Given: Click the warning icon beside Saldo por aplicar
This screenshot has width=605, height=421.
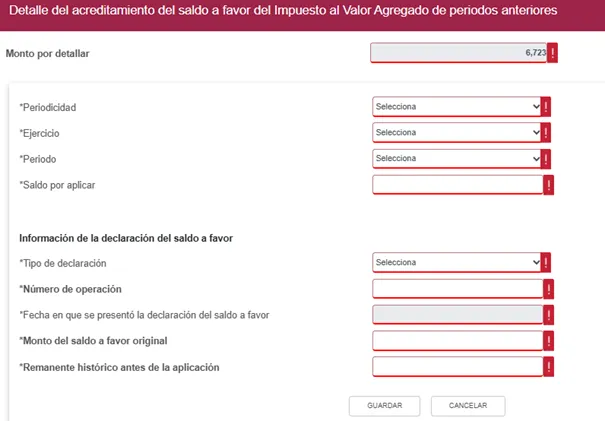Looking at the screenshot, I should coord(549,185).
